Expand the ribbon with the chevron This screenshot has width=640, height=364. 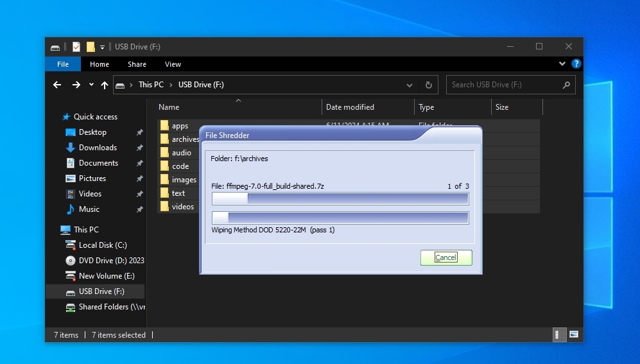(x=562, y=64)
